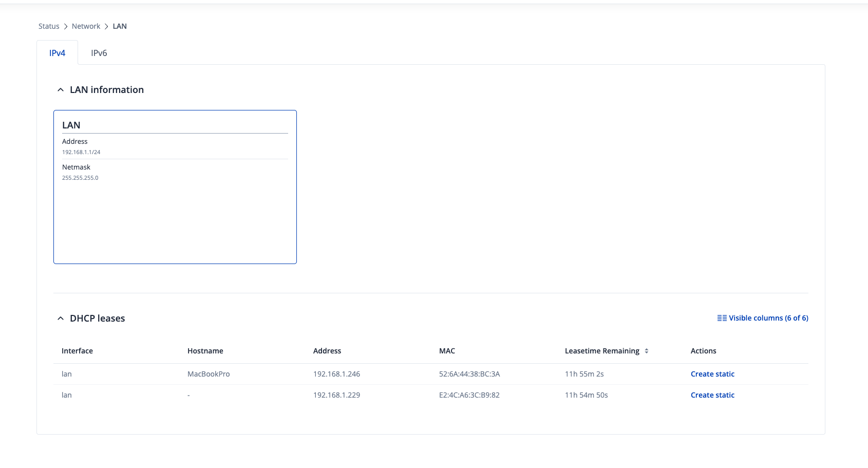Image resolution: width=868 pixels, height=468 pixels.
Task: Select the IPv4 tab
Action: point(57,53)
